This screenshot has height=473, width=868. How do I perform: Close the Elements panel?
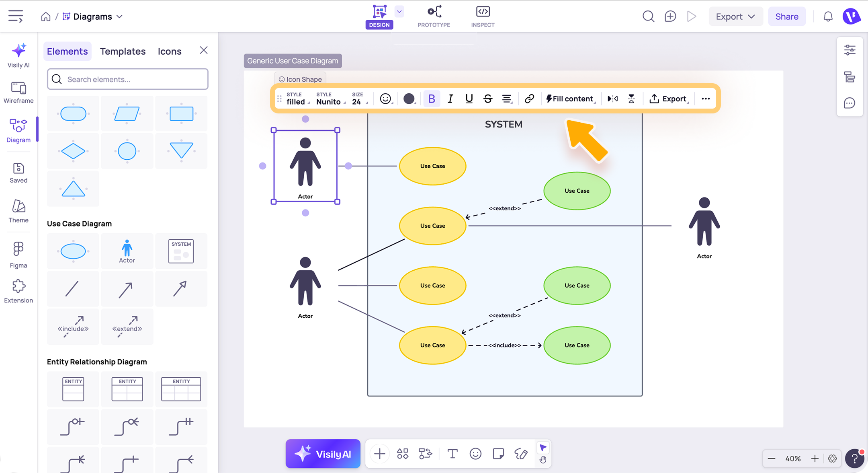click(x=204, y=50)
